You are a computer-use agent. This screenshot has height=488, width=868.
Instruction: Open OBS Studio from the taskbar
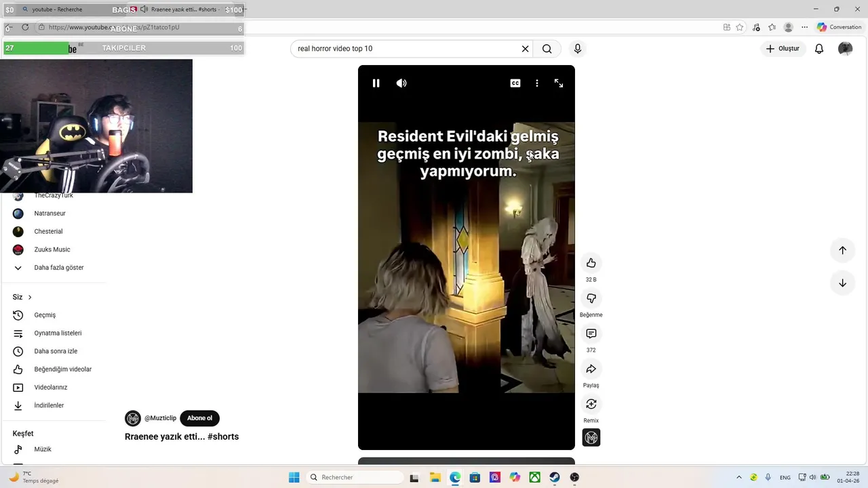pyautogui.click(x=574, y=477)
